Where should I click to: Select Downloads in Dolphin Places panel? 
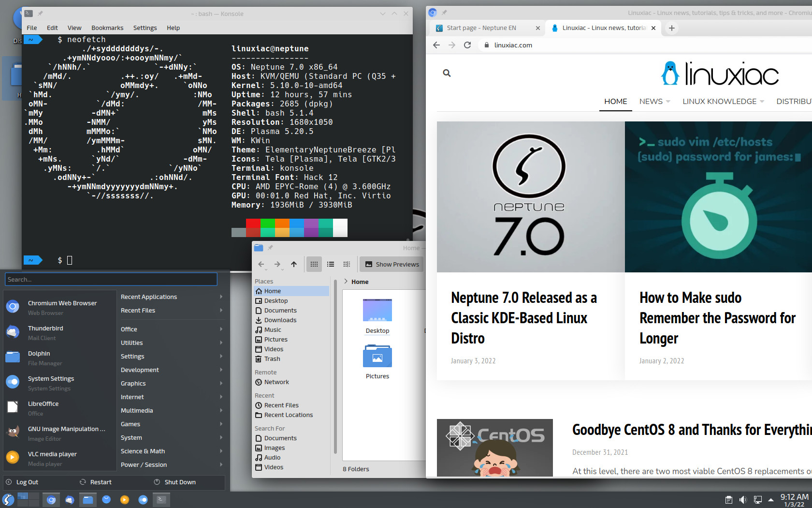click(x=291, y=320)
